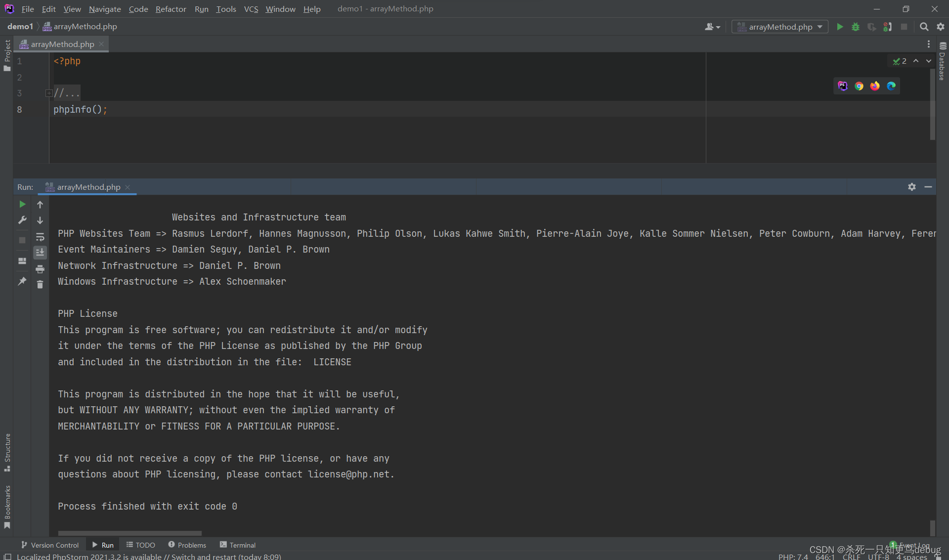Open Version Control tool window
The image size is (949, 560).
click(50, 545)
